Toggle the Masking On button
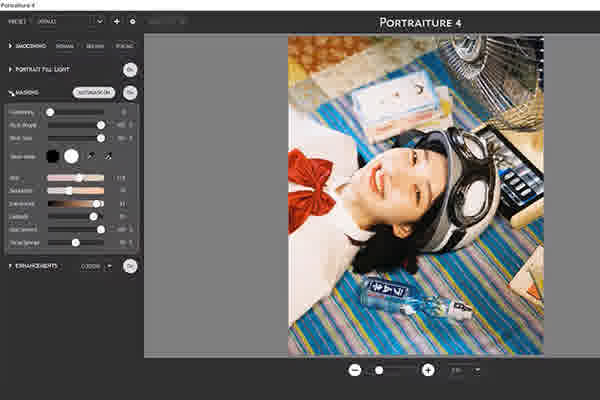 pyautogui.click(x=130, y=93)
